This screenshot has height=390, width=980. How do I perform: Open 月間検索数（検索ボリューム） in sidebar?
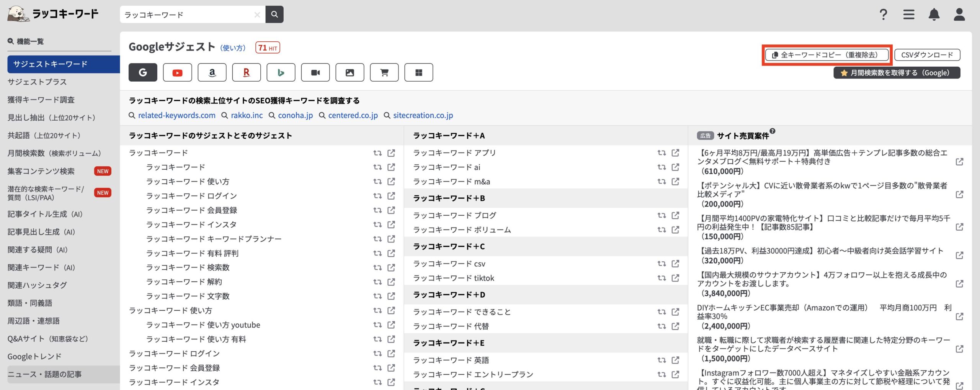(x=54, y=153)
